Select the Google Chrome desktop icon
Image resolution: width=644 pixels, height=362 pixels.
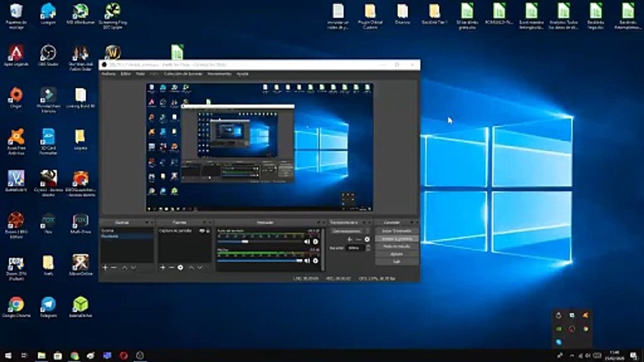point(16,307)
